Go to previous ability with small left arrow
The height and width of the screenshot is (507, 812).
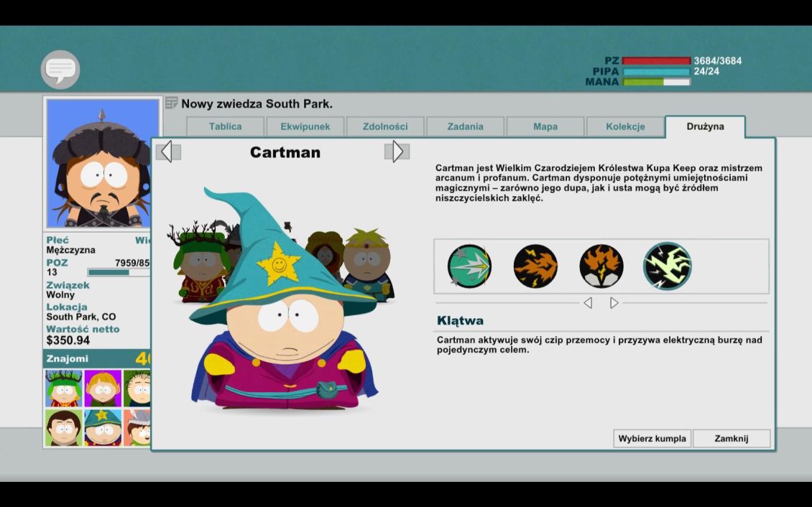588,302
